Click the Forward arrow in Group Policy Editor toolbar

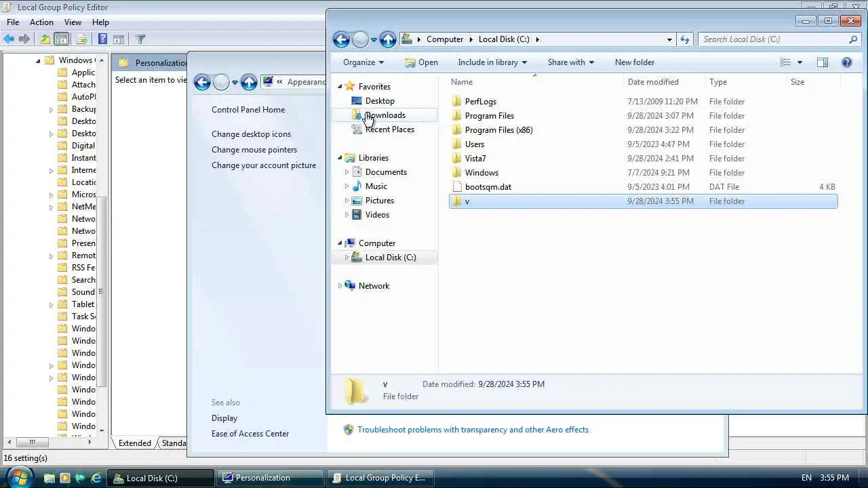coord(24,39)
